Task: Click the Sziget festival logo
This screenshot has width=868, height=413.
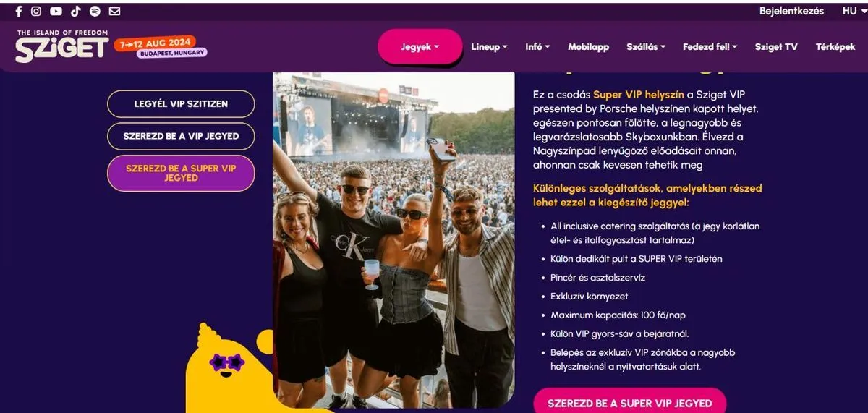Action: (x=62, y=48)
